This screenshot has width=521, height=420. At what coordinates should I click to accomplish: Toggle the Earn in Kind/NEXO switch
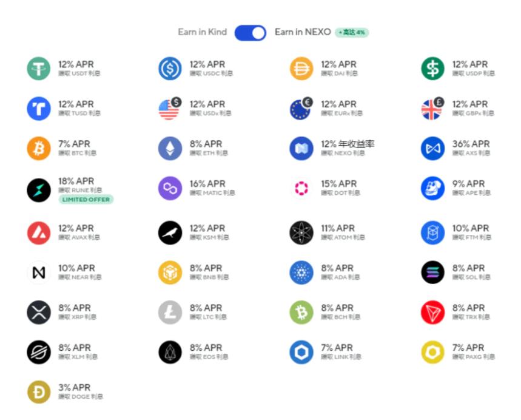click(250, 33)
